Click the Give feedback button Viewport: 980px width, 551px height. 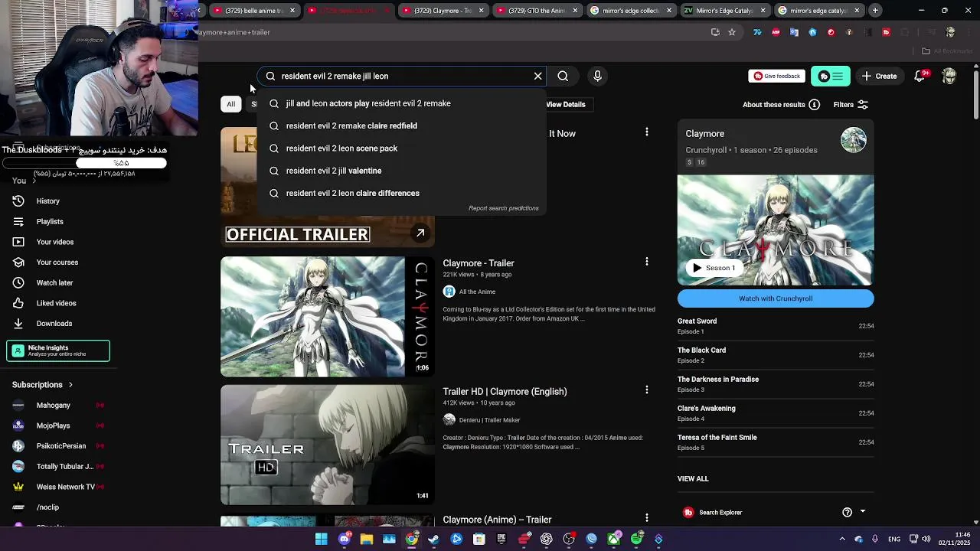776,76
